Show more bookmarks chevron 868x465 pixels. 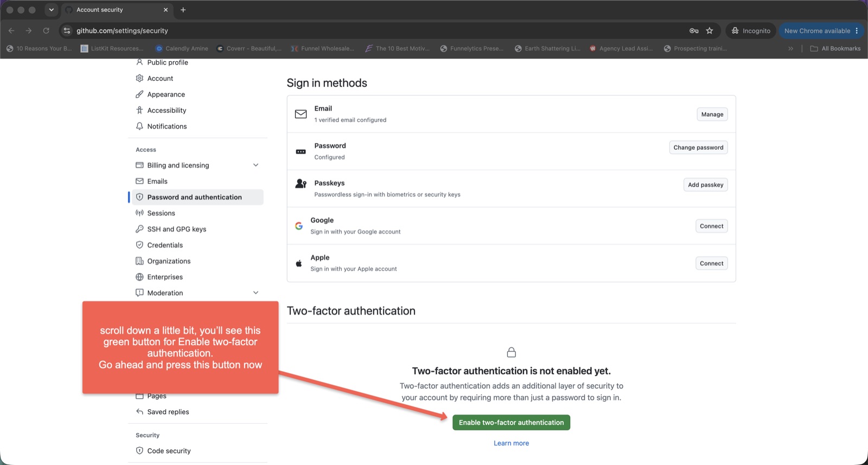pos(790,48)
